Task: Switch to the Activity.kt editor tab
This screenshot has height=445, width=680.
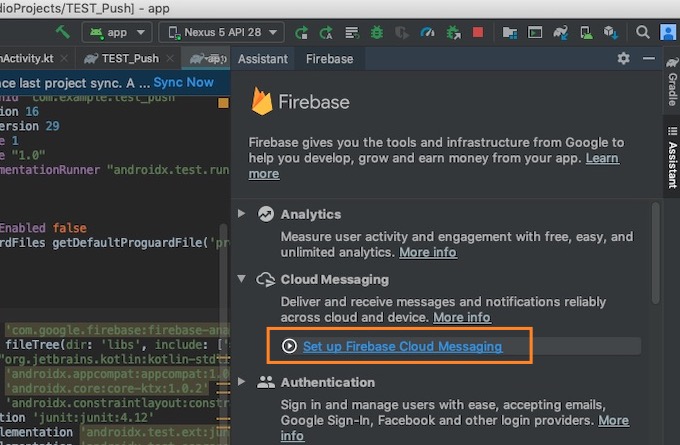Action: (27, 58)
